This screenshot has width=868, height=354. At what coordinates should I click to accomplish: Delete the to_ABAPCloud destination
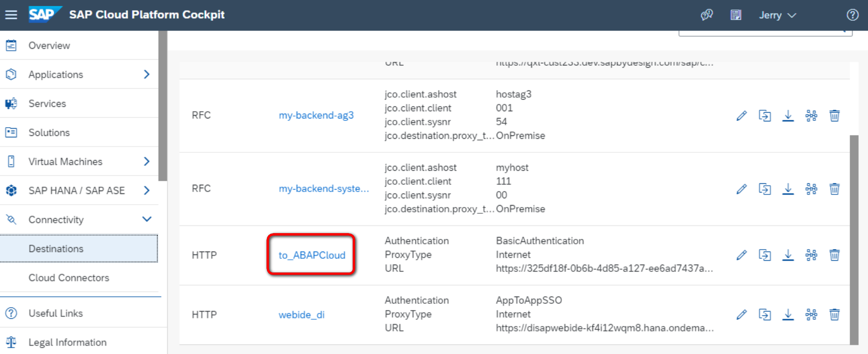tap(835, 255)
